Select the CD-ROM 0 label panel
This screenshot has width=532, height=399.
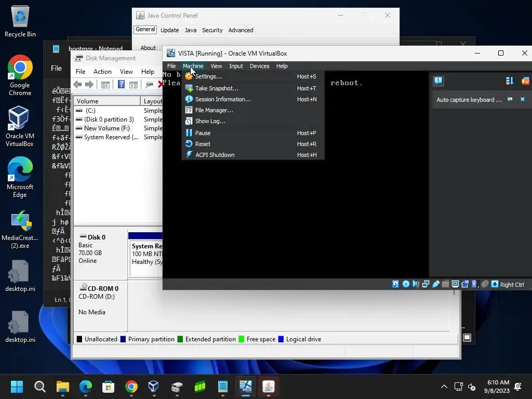coord(100,305)
